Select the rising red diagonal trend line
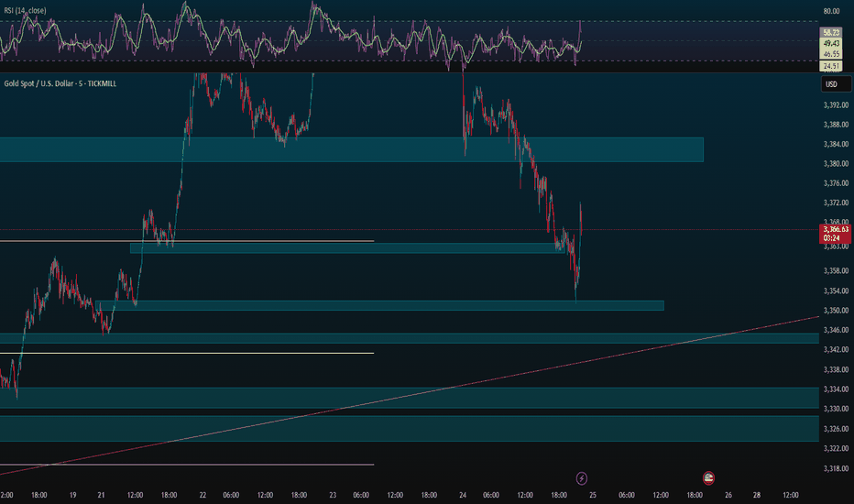Screen dimensions: 854x504 tap(409, 396)
